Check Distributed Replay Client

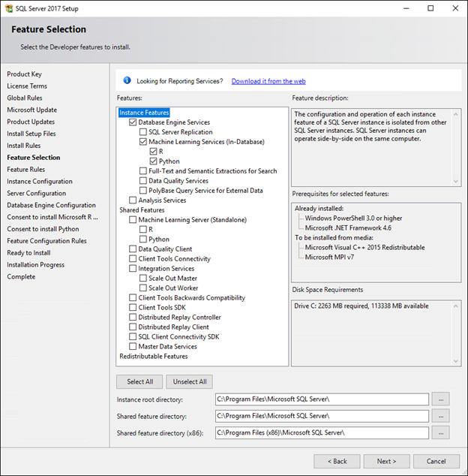click(x=133, y=327)
